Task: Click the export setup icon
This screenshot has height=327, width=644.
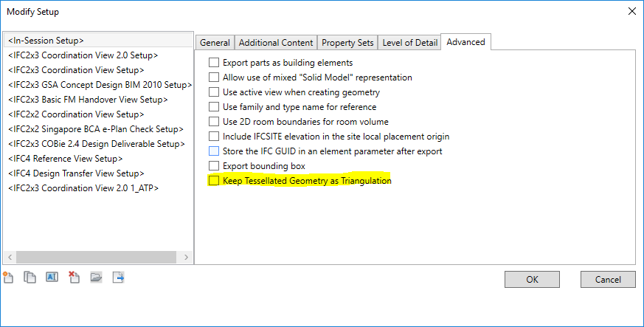Action: click(118, 278)
